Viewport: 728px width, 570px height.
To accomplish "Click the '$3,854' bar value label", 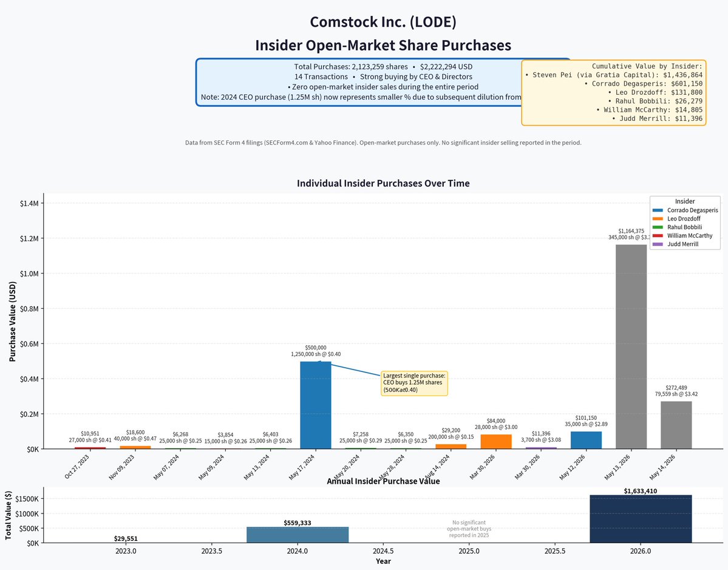I will pos(226,435).
